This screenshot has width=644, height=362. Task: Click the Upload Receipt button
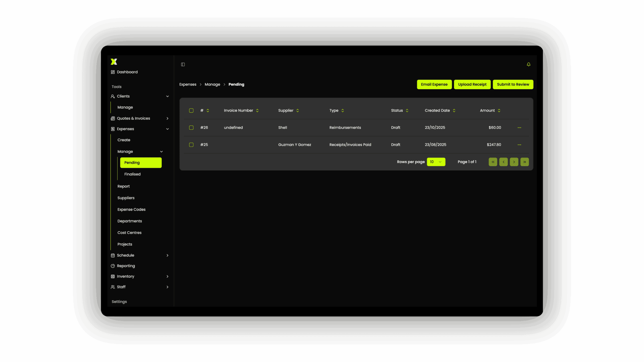(472, 84)
